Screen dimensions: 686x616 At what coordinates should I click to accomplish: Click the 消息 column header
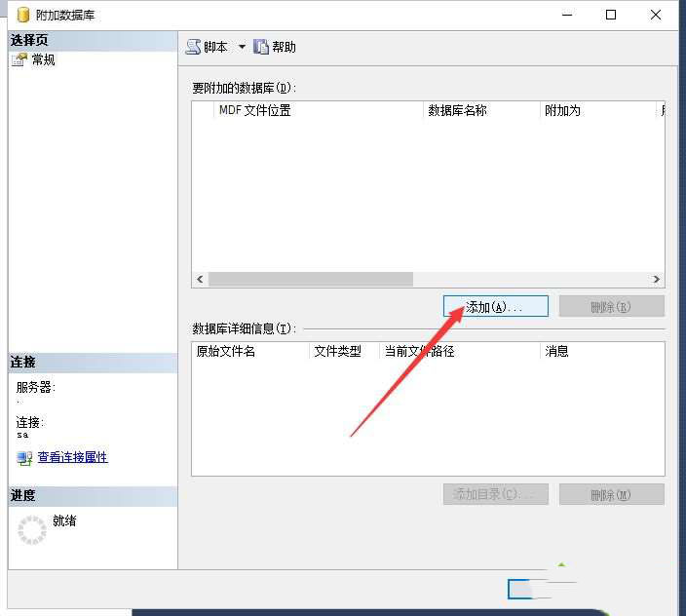(602, 351)
